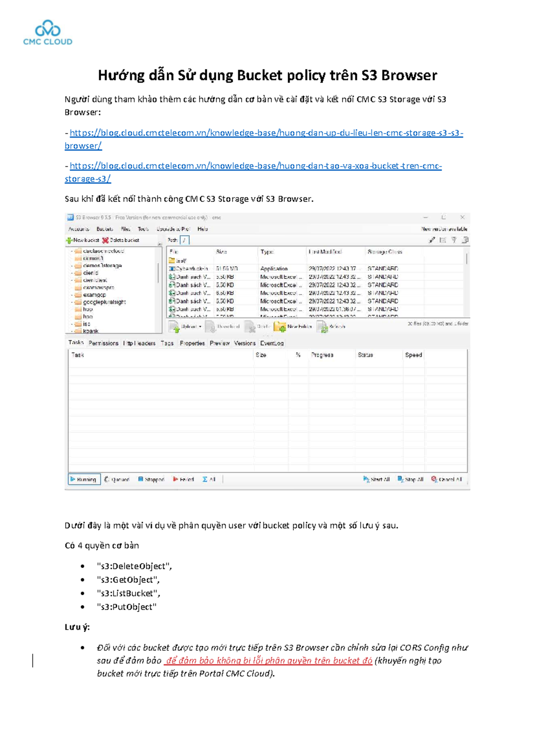Click the filter funnel icon beside the path bar
This screenshot has height=756, width=535.
454,240
